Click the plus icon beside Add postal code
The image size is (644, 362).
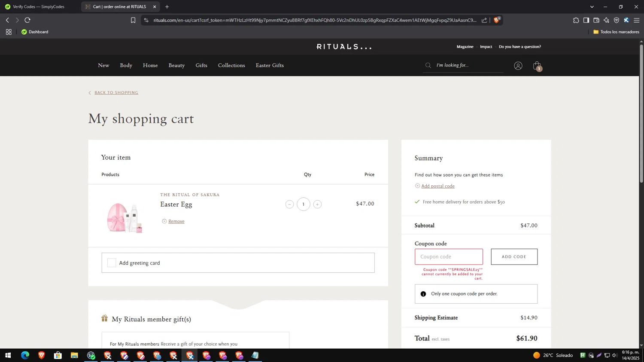point(417,186)
